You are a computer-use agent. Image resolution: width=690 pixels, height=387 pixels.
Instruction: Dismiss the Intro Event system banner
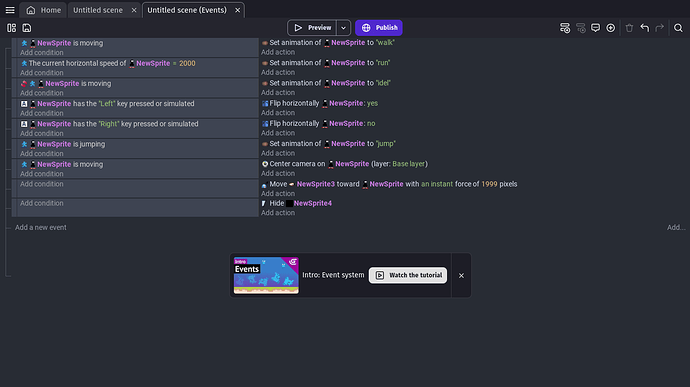pos(461,276)
